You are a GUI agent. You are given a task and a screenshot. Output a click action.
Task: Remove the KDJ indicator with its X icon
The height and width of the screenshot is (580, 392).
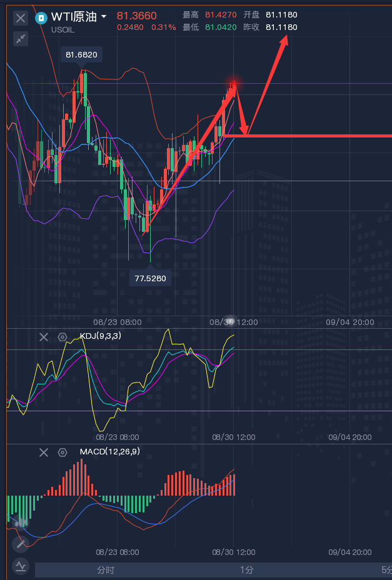coord(44,337)
